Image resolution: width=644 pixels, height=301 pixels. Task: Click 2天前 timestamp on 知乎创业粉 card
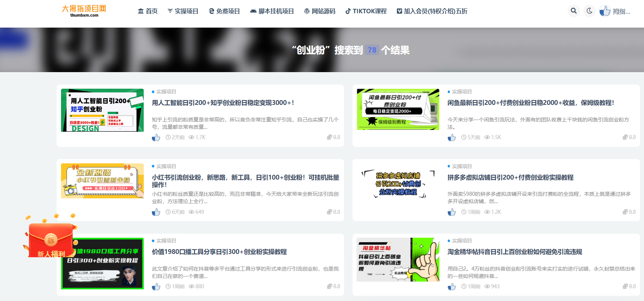pyautogui.click(x=175, y=137)
